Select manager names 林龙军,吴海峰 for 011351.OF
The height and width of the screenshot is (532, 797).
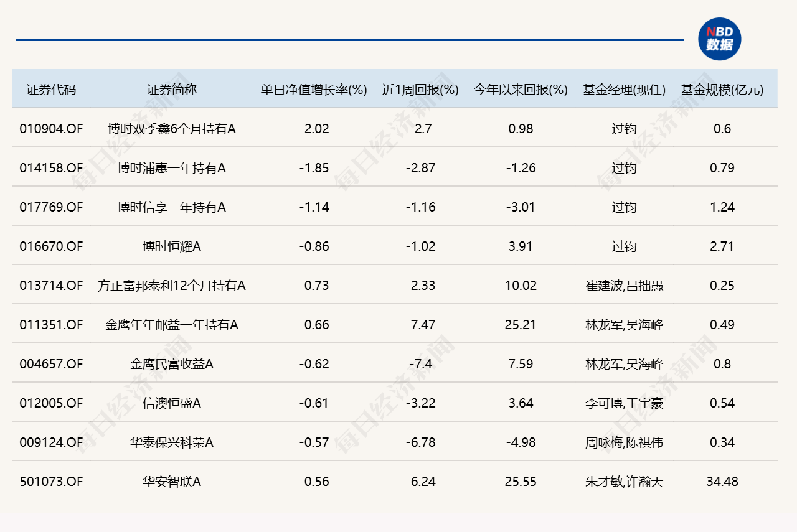click(624, 325)
